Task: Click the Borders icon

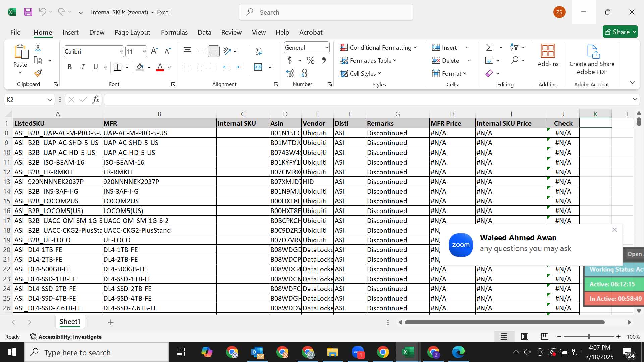Action: 117,67
